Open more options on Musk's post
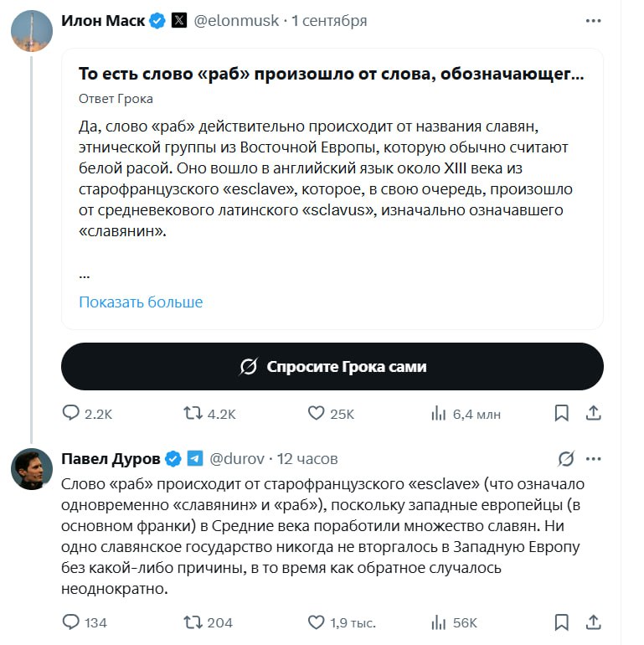This screenshot has width=644, height=645. tap(593, 20)
